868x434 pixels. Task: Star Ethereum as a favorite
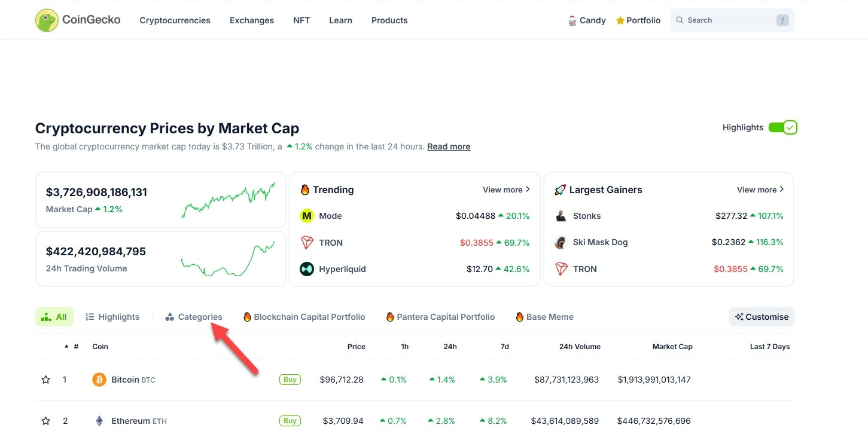[x=45, y=421]
